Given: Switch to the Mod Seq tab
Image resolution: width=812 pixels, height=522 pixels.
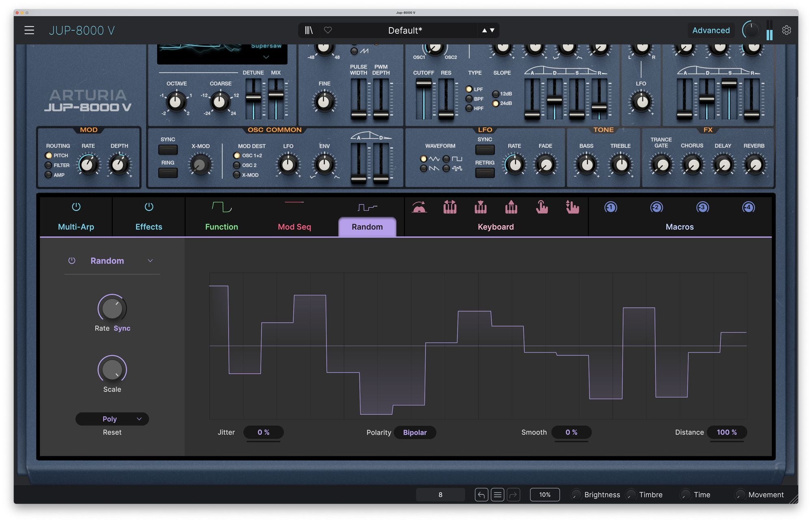Looking at the screenshot, I should tap(294, 227).
